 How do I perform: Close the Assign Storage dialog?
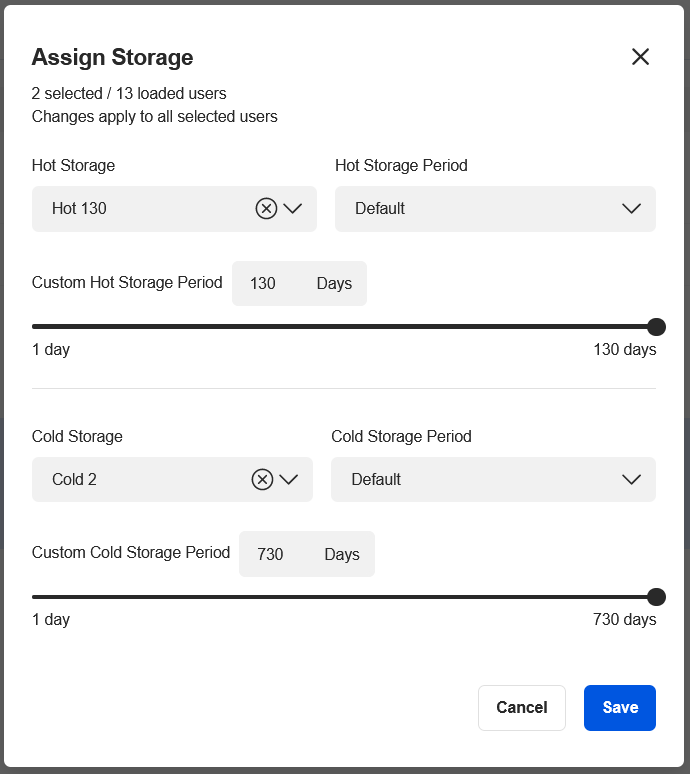(640, 57)
